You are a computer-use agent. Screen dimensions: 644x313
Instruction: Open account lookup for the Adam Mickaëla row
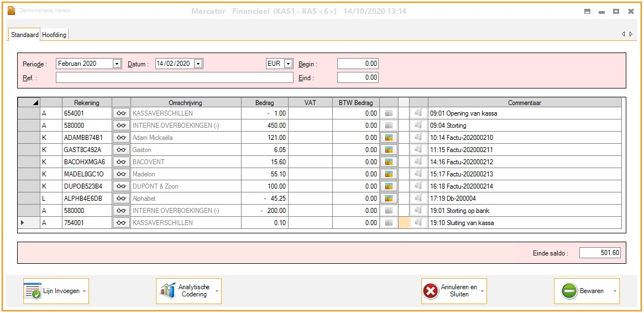click(121, 138)
